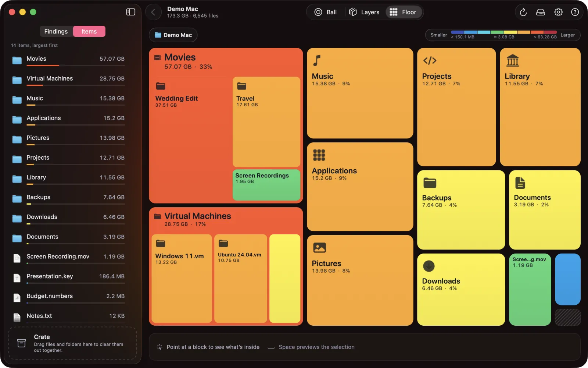Click the back navigation chevron
This screenshot has height=368, width=588.
[153, 12]
